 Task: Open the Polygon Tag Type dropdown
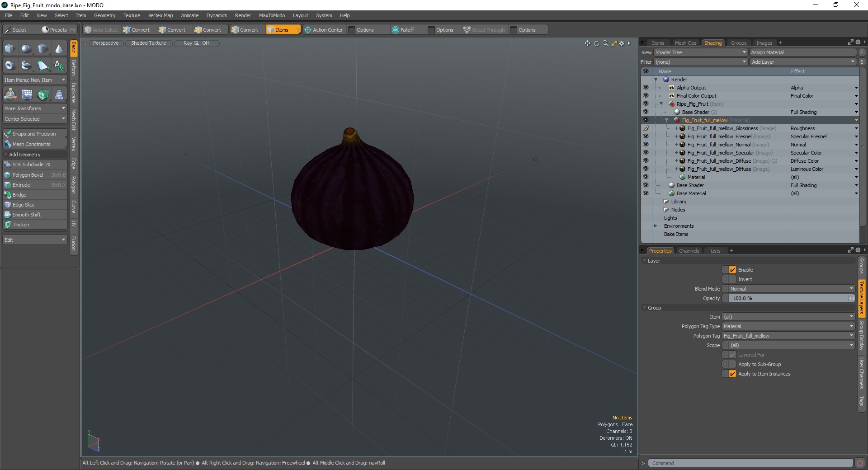point(788,326)
